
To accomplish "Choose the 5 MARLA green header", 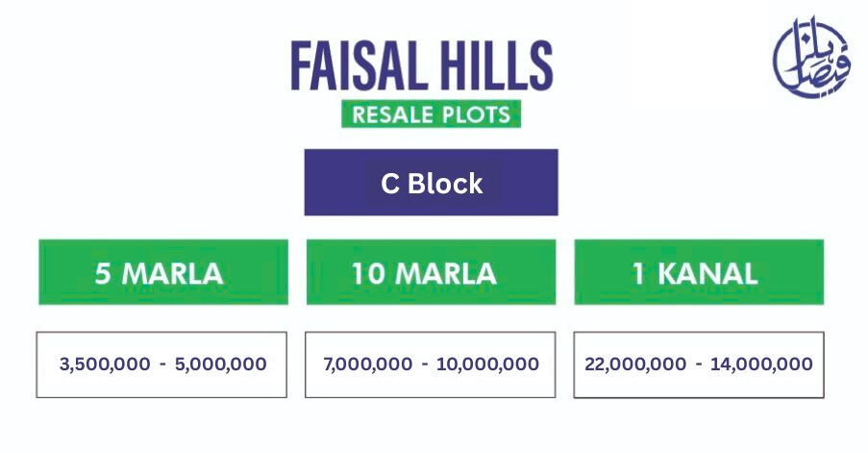I will tap(162, 273).
